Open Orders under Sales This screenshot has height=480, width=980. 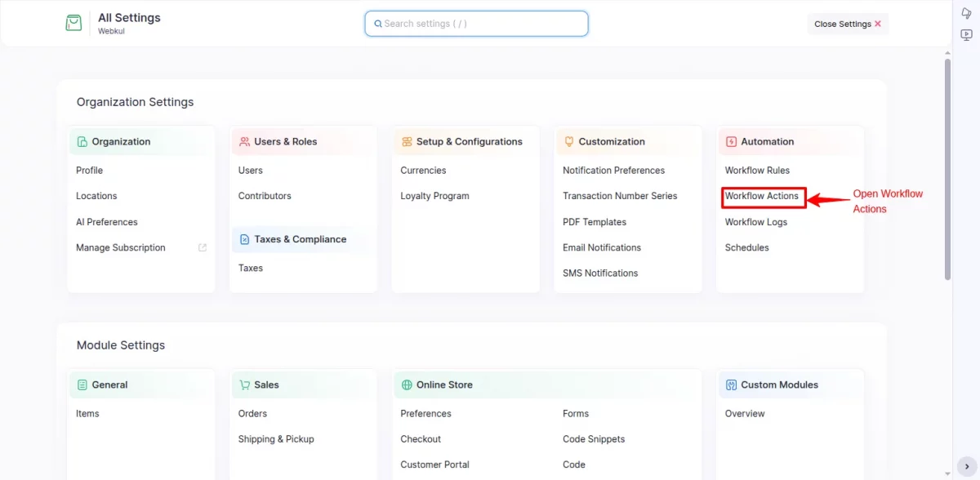pyautogui.click(x=253, y=414)
